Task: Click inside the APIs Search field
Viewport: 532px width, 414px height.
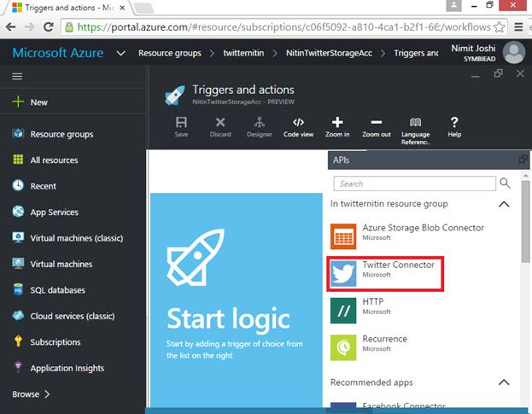Action: (414, 184)
